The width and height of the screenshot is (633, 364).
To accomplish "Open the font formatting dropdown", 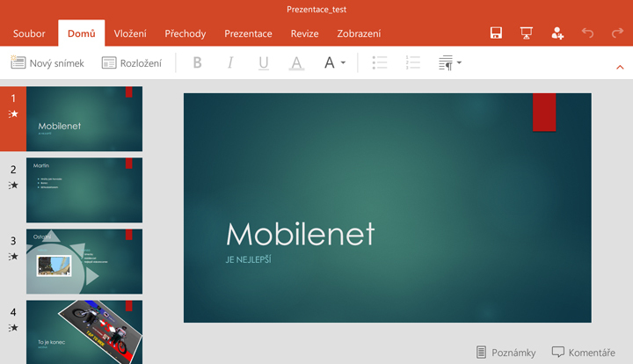I will pyautogui.click(x=335, y=62).
